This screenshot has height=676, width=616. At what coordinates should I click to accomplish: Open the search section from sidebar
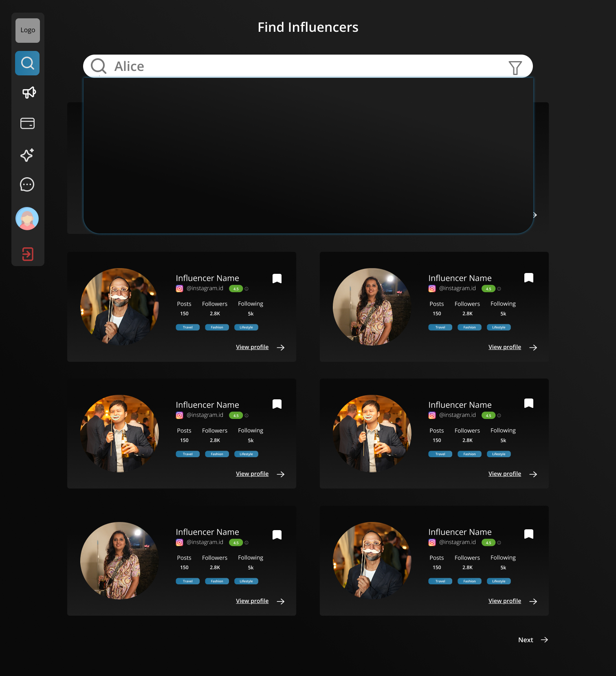27,63
